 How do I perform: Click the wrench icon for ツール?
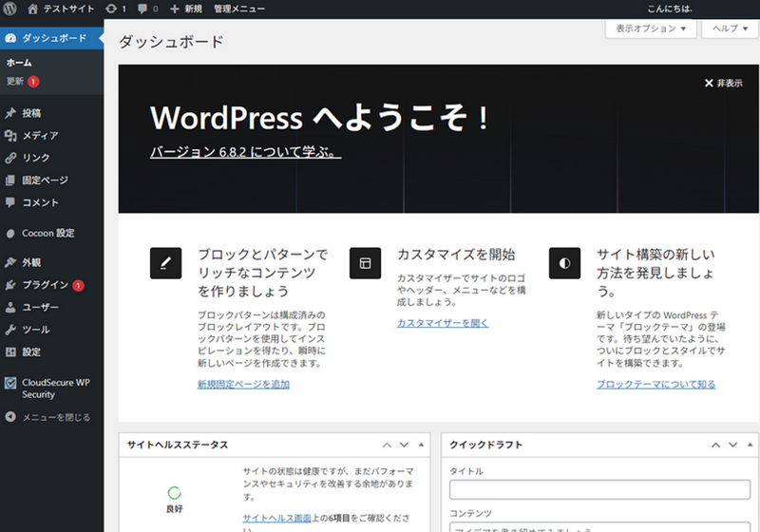click(10, 330)
